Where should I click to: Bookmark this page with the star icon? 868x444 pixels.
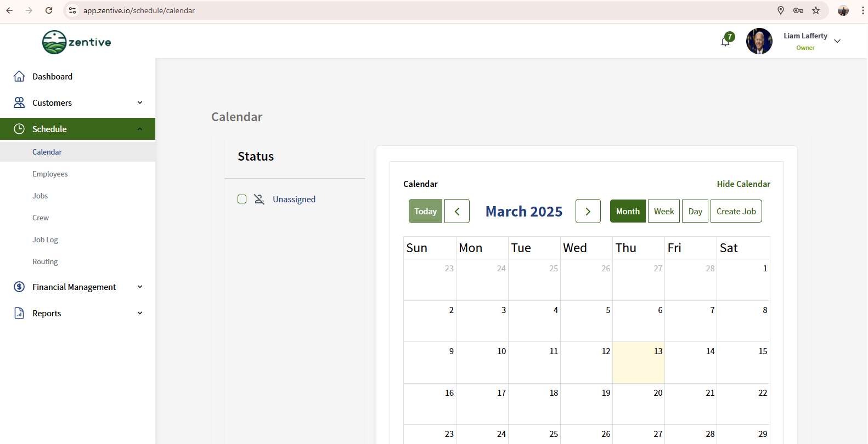[816, 10]
